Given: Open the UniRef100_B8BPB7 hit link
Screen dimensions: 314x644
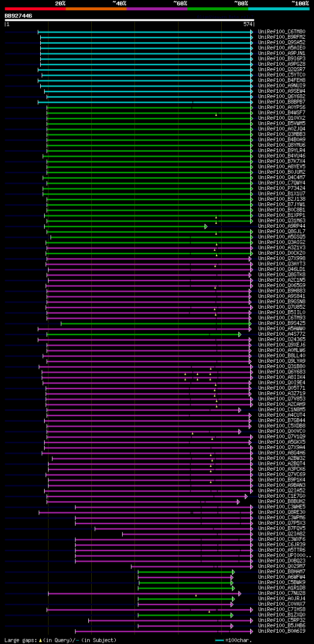Looking at the screenshot, I should [282, 102].
